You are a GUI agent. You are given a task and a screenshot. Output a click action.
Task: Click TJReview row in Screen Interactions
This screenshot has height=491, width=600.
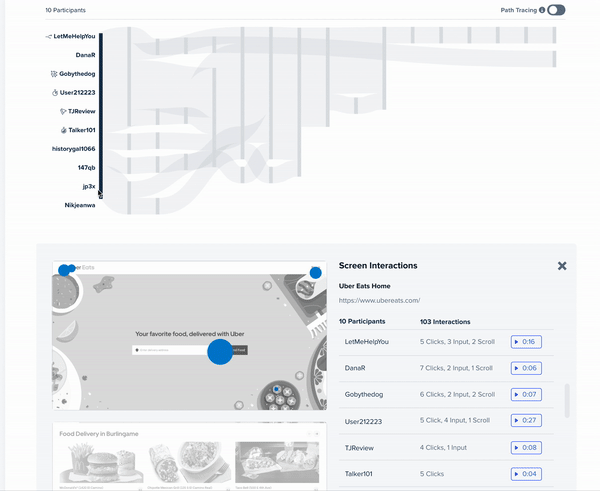(x=446, y=447)
